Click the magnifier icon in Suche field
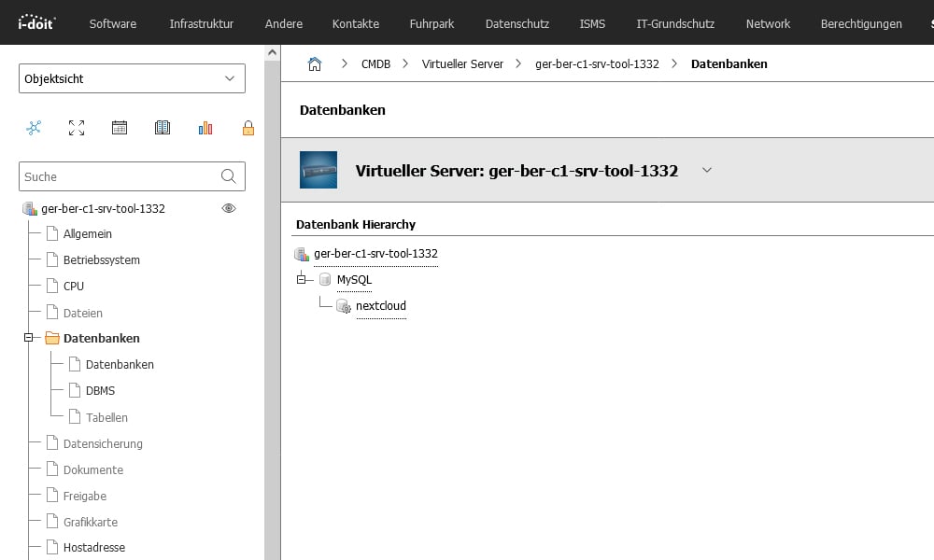Screen dimensions: 934x560 229,176
